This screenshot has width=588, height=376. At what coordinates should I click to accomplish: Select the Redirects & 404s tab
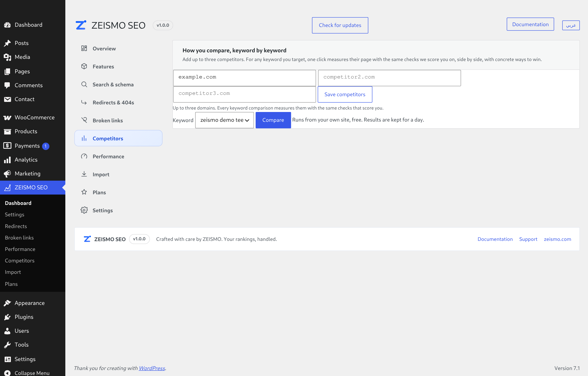(x=118, y=102)
